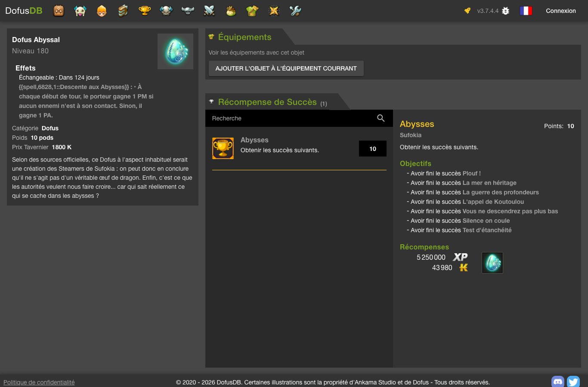Viewport: 588px width, 387px height.
Task: Open the skull-faced creature icon in navbar
Action: click(80, 11)
